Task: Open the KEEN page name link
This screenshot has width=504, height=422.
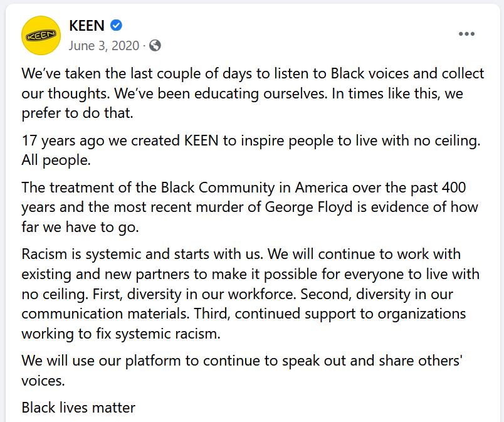Action: click(87, 26)
